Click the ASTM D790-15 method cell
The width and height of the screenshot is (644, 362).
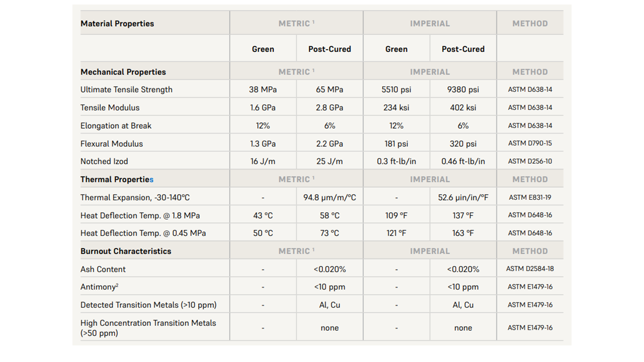pyautogui.click(x=530, y=143)
